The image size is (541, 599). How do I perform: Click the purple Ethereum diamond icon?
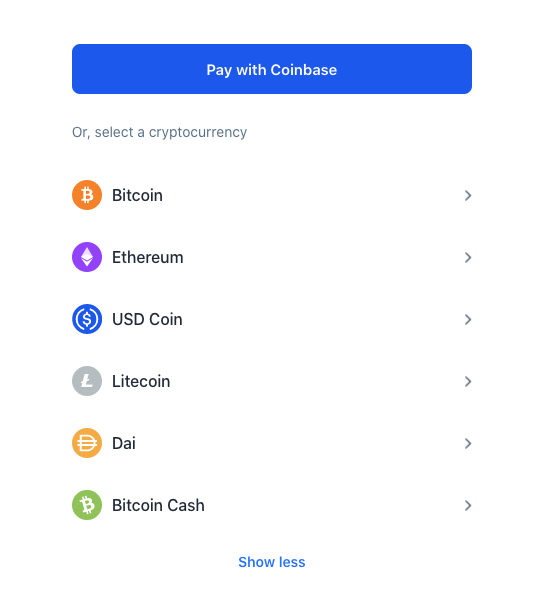[x=87, y=257]
